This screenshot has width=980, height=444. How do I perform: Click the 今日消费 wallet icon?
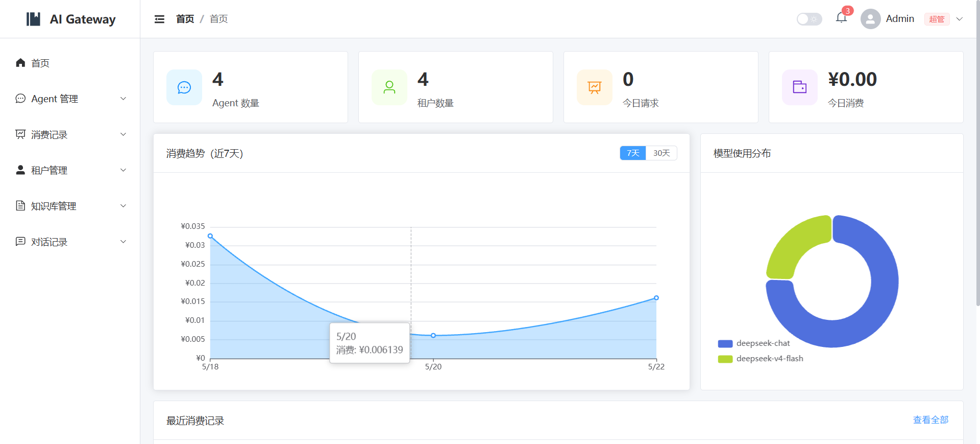[800, 87]
